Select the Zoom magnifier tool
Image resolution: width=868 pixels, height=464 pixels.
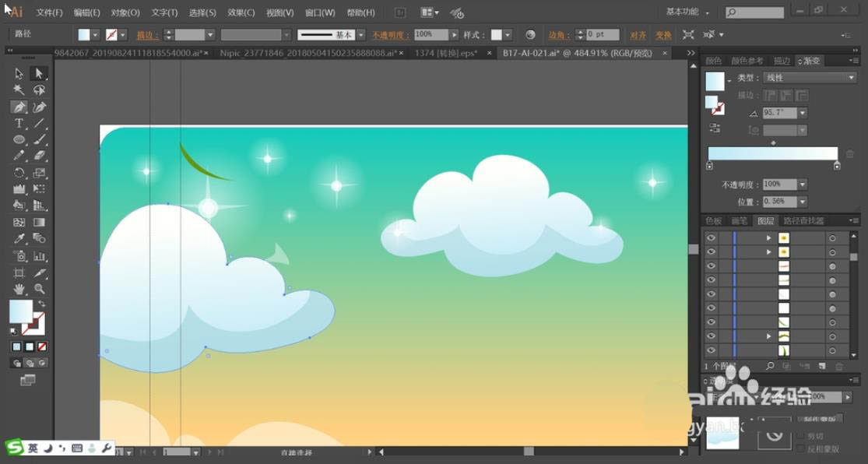(39, 289)
